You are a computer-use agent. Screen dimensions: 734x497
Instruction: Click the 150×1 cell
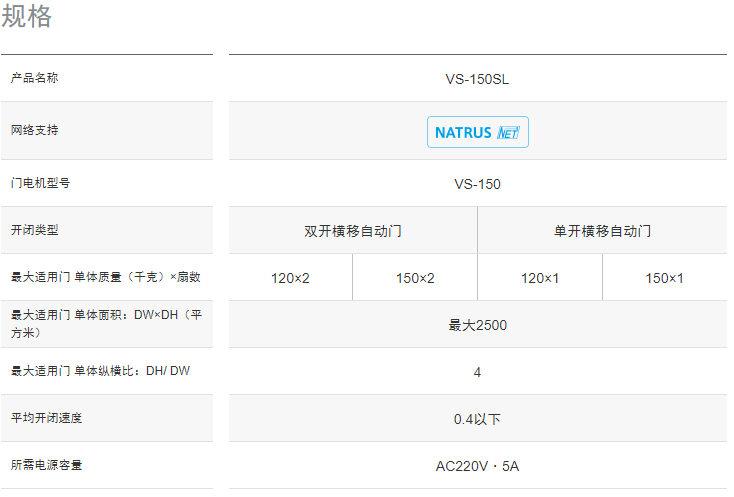664,278
